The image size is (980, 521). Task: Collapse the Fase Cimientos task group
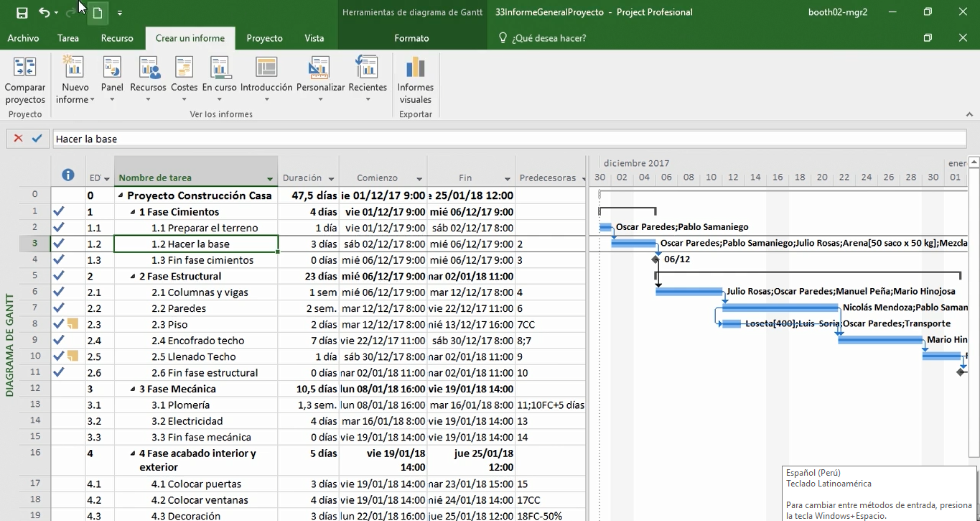coord(133,211)
